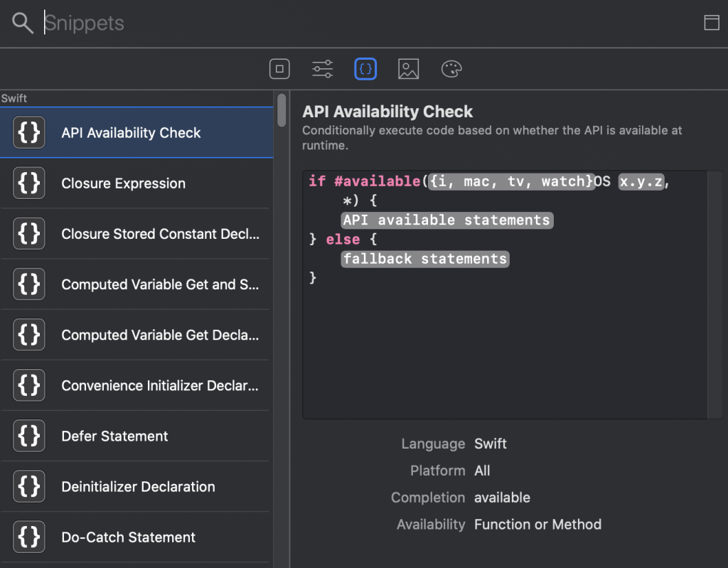Select the Snippets library tab icon
The image size is (728, 568).
[x=365, y=69]
